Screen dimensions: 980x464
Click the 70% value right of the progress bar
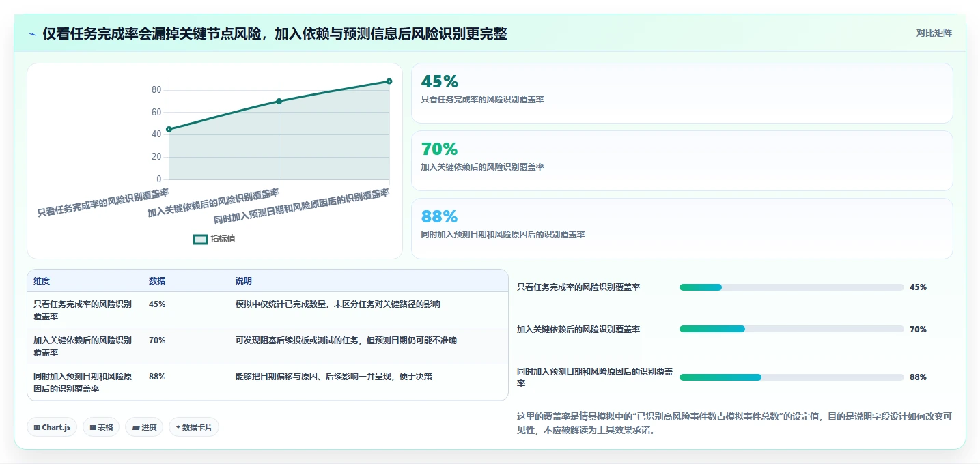point(918,330)
